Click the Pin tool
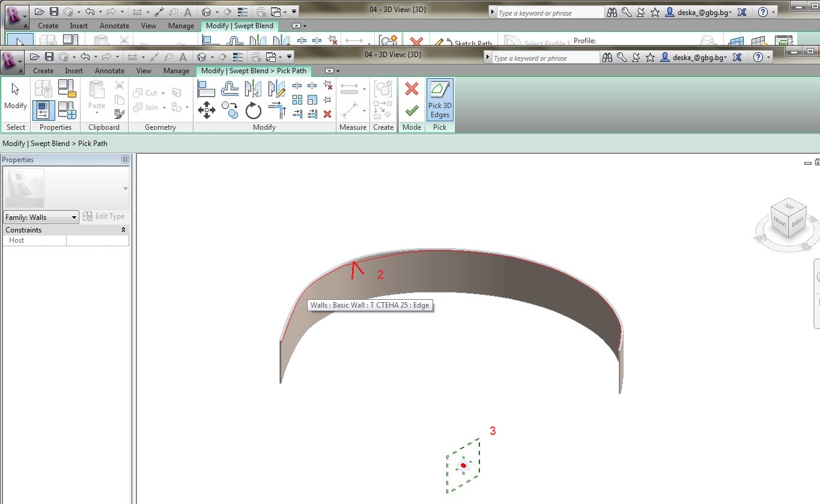The height and width of the screenshot is (504, 820). pos(327,100)
